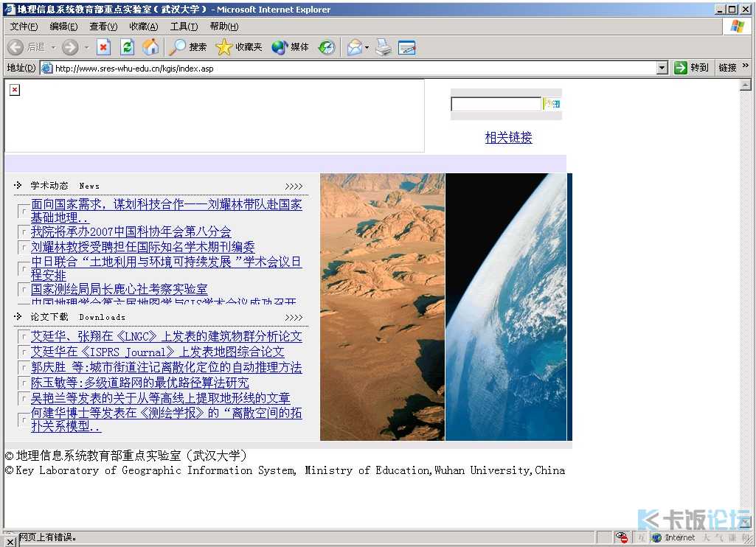Click the Windows flag logo icon

(738, 26)
